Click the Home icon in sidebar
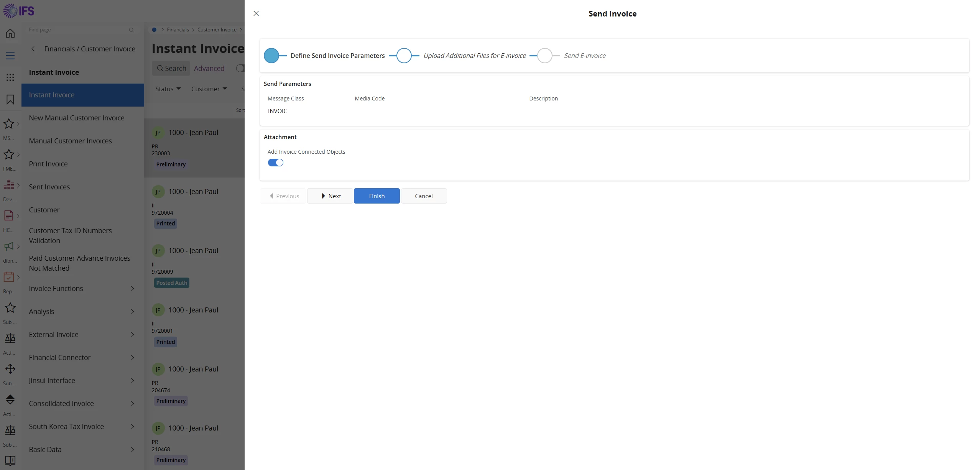 [10, 33]
